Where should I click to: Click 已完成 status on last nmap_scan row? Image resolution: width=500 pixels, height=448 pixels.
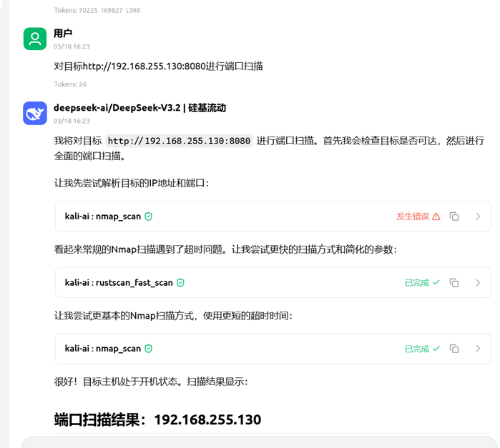(x=417, y=349)
